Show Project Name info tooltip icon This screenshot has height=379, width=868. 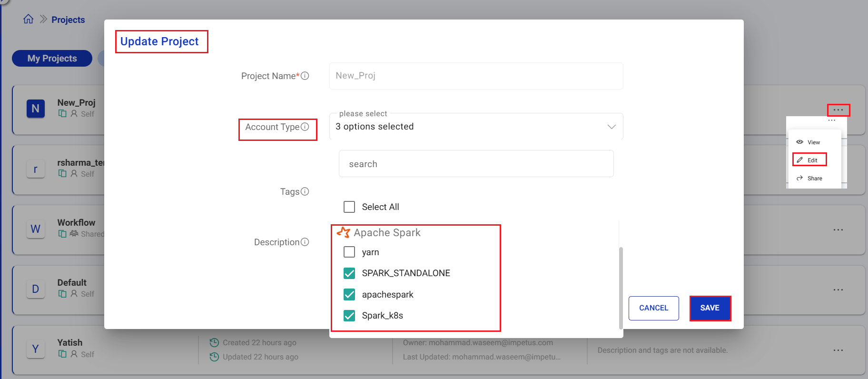tap(305, 76)
